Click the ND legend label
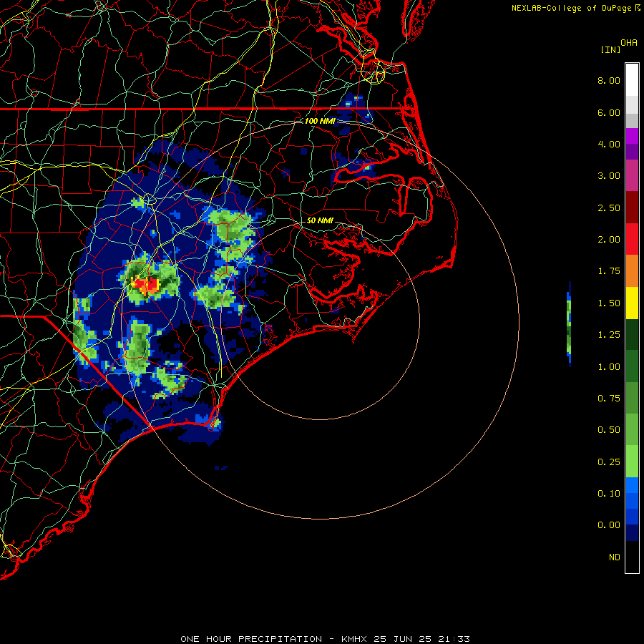This screenshot has height=644, width=644. [x=615, y=557]
